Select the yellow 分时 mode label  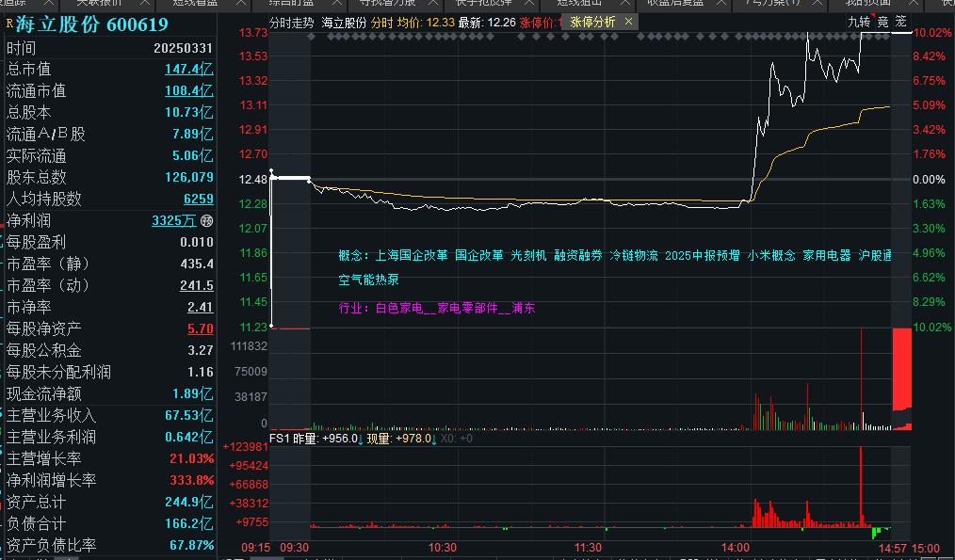[x=381, y=24]
